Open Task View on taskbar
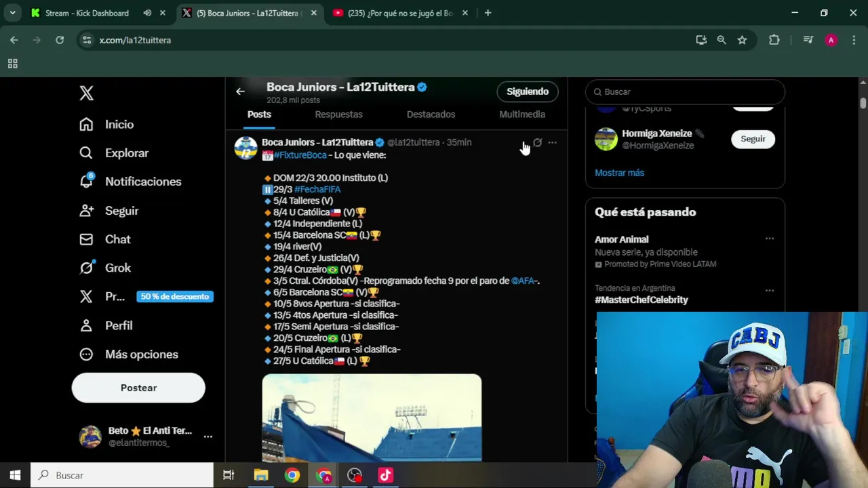Image resolution: width=868 pixels, height=488 pixels. [229, 475]
